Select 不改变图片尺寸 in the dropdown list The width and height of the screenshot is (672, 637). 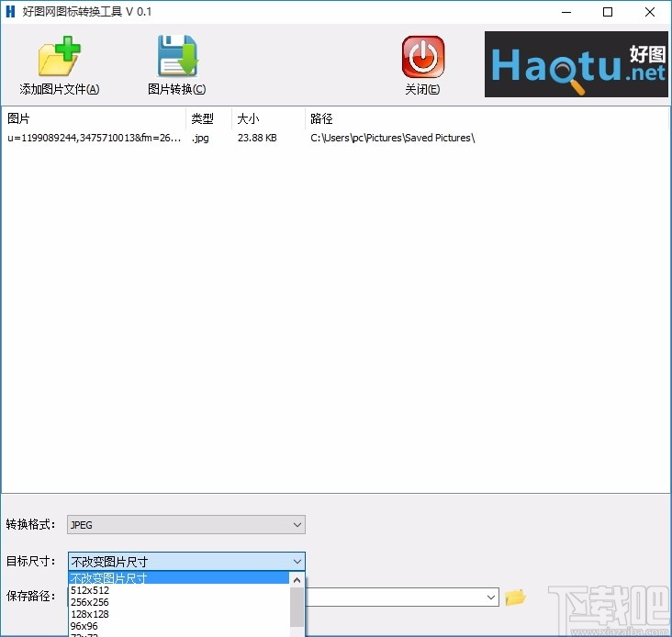(179, 578)
